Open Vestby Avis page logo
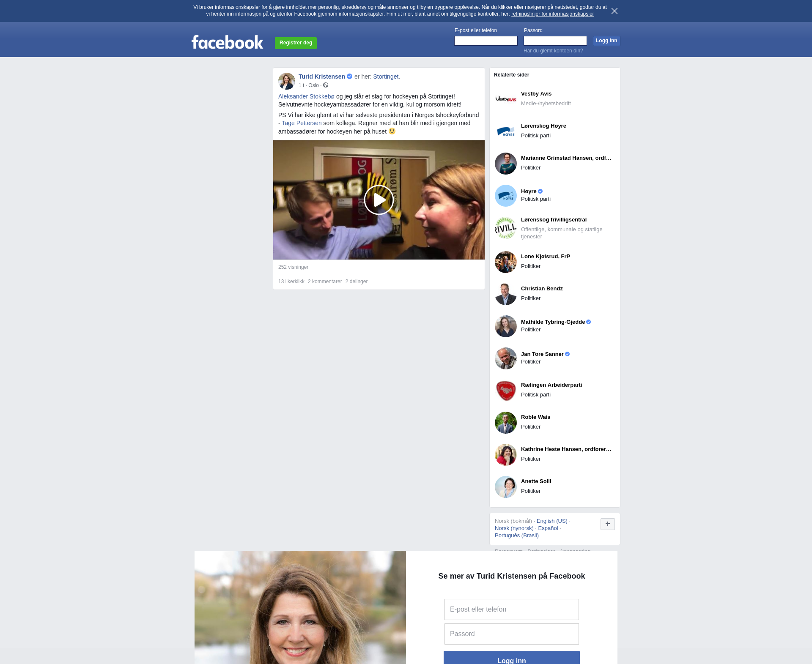Viewport: 812px width, 664px height. (506, 99)
